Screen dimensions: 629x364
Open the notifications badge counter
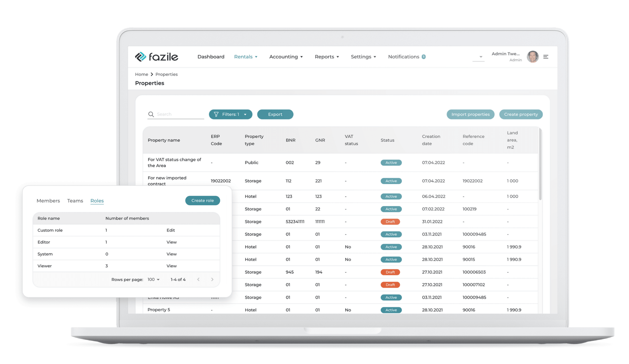click(423, 56)
